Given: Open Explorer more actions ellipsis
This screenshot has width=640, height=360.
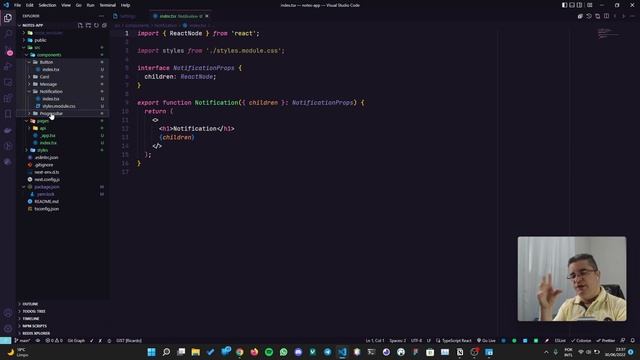Looking at the screenshot, I should pyautogui.click(x=101, y=16).
